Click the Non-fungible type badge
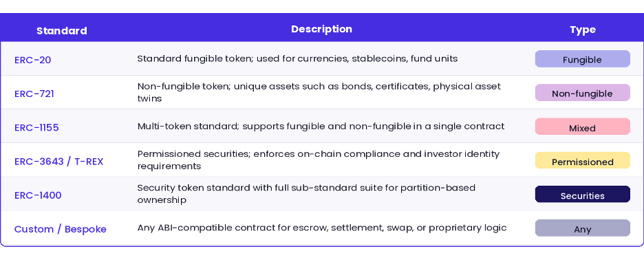This screenshot has height=260, width=644. tap(582, 93)
